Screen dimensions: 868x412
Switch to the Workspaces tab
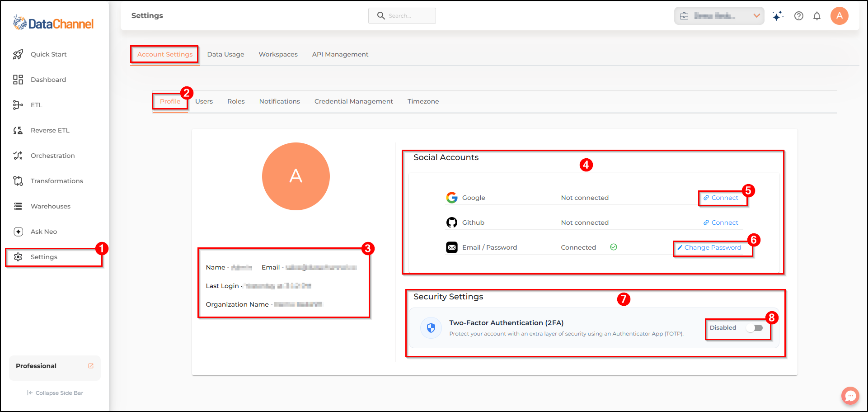point(278,54)
